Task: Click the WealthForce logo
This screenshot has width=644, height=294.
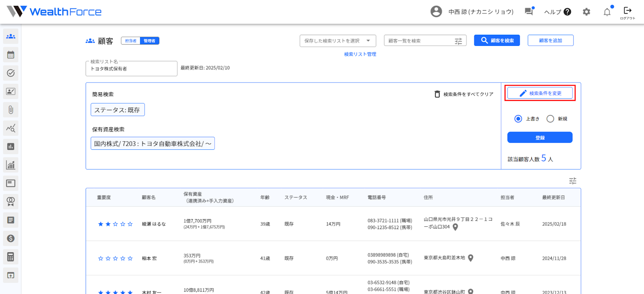Action: [x=54, y=11]
